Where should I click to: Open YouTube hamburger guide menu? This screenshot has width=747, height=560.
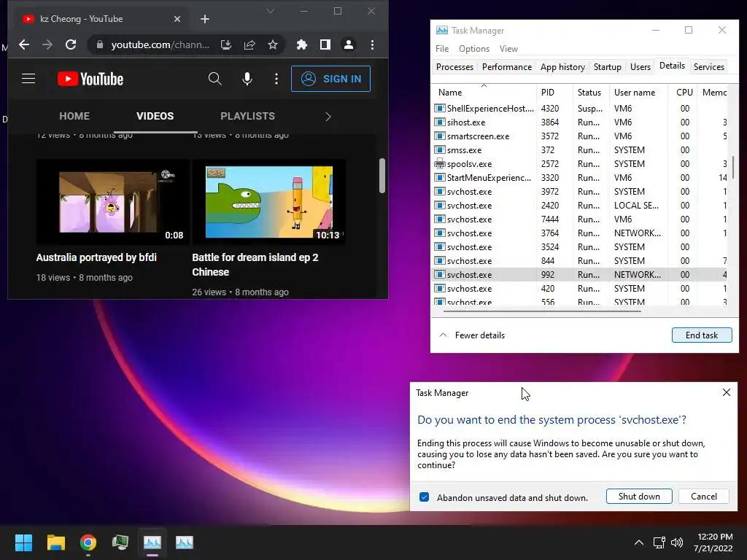point(28,79)
